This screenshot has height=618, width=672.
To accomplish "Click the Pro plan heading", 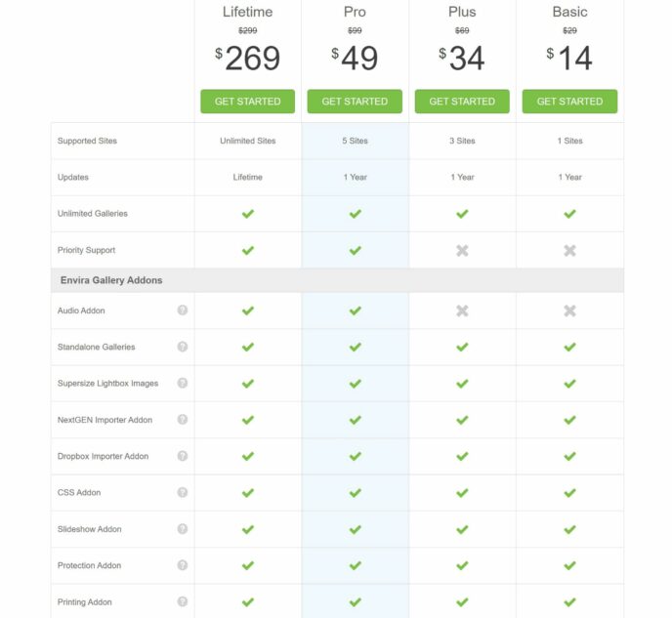I will tap(355, 12).
